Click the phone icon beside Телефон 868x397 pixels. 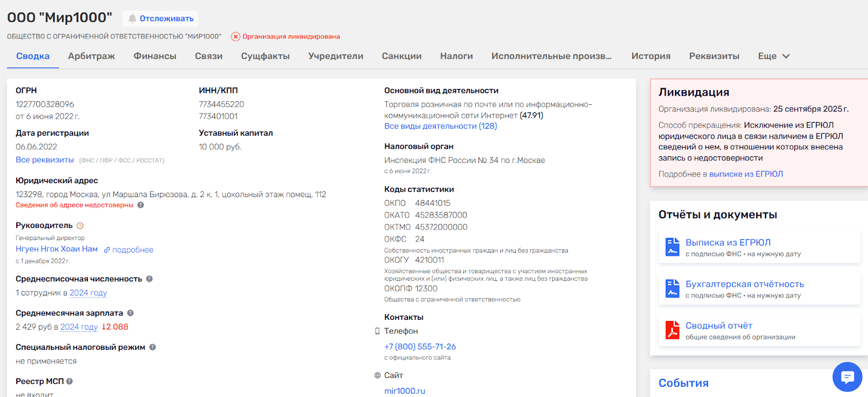[378, 331]
